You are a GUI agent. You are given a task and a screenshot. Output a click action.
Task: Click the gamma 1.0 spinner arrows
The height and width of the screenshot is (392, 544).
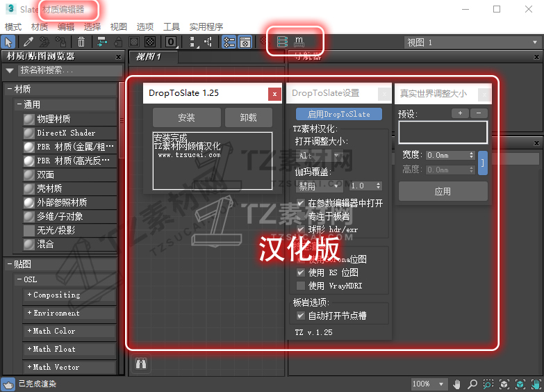tap(379, 186)
